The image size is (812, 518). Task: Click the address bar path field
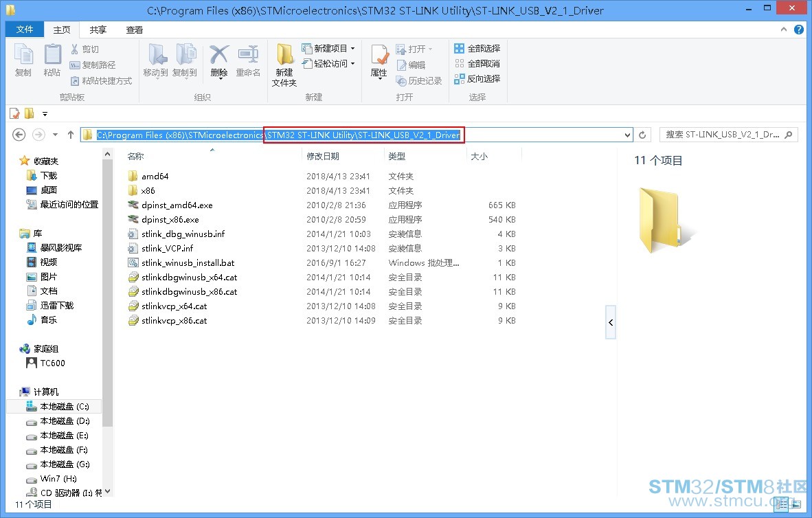(357, 135)
